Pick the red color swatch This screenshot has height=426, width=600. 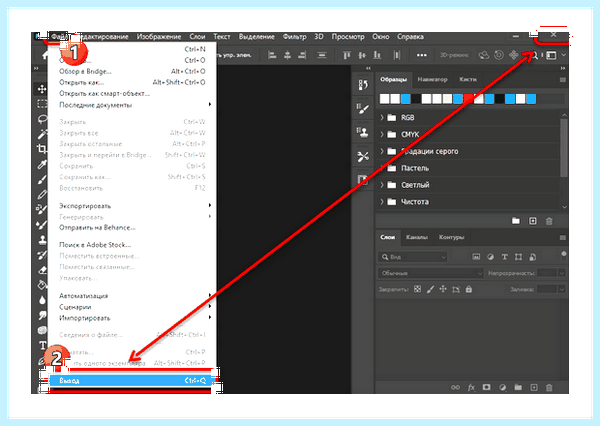pyautogui.click(x=468, y=99)
